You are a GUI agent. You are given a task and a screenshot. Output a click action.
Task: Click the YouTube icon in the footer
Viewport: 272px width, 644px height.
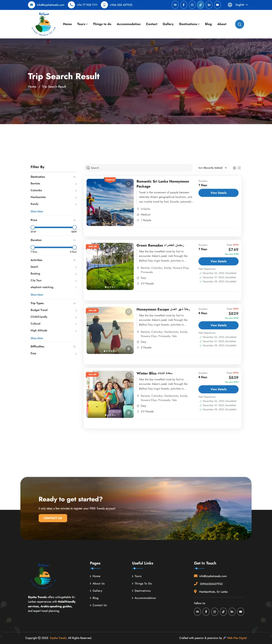pos(241,612)
